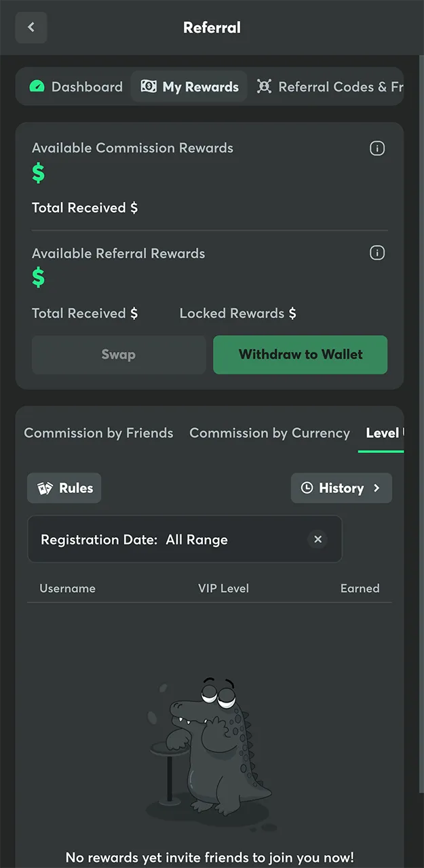424x868 pixels.
Task: Click the Rules cards icon
Action: point(45,488)
